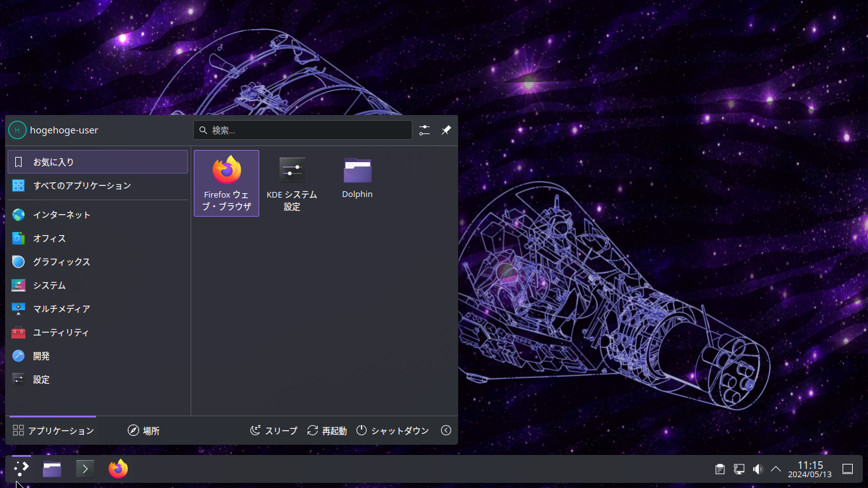Open the 開発 category
This screenshot has height=488, width=868.
[98, 356]
